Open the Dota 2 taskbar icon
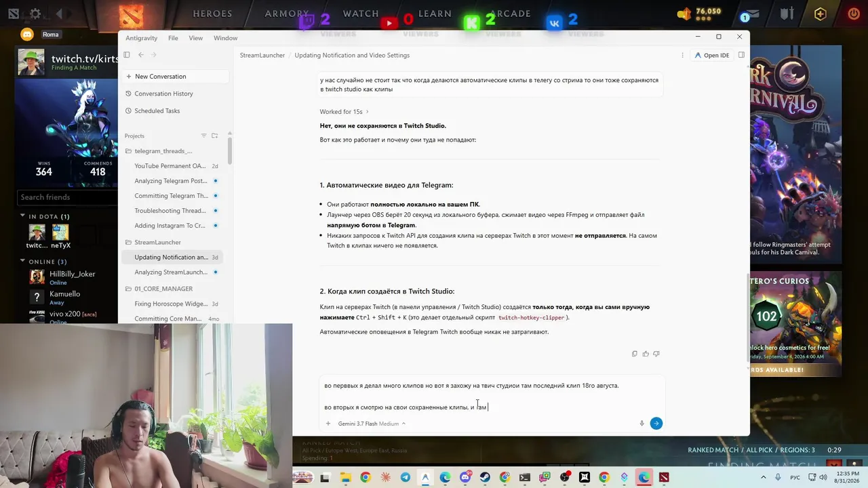The width and height of the screenshot is (868, 488). [664, 477]
